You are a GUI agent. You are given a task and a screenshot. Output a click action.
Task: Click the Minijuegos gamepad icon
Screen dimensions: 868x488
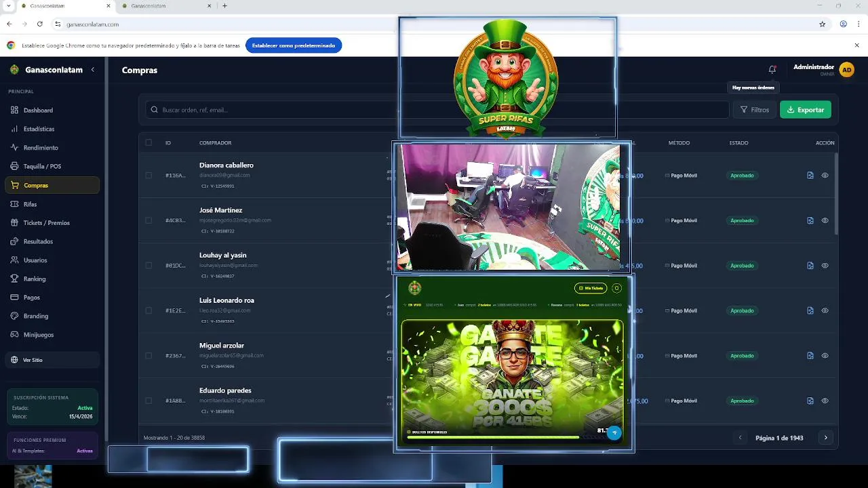coord(15,335)
